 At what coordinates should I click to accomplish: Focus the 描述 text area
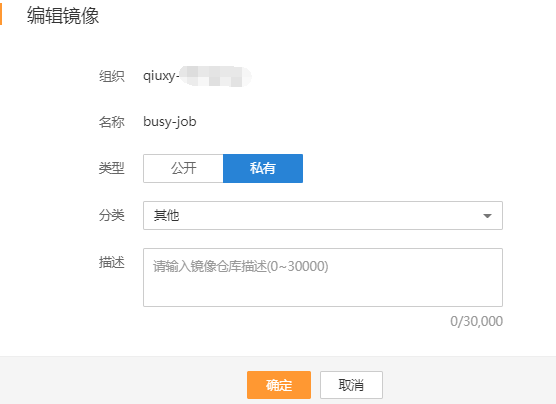[323, 277]
